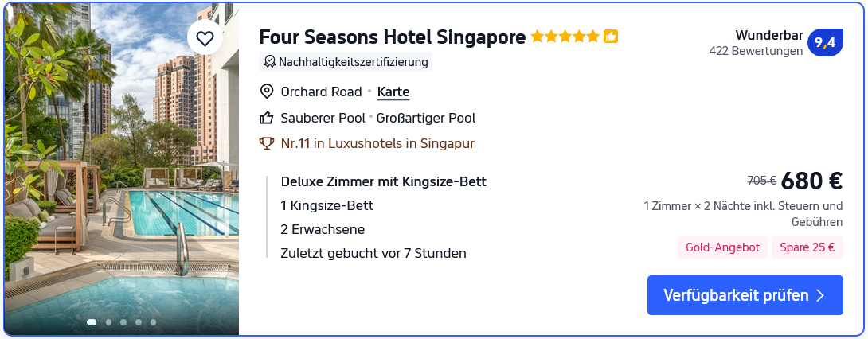Click the blue 9,4 rating score badge
Screen dimensions: 868x339
pos(825,43)
